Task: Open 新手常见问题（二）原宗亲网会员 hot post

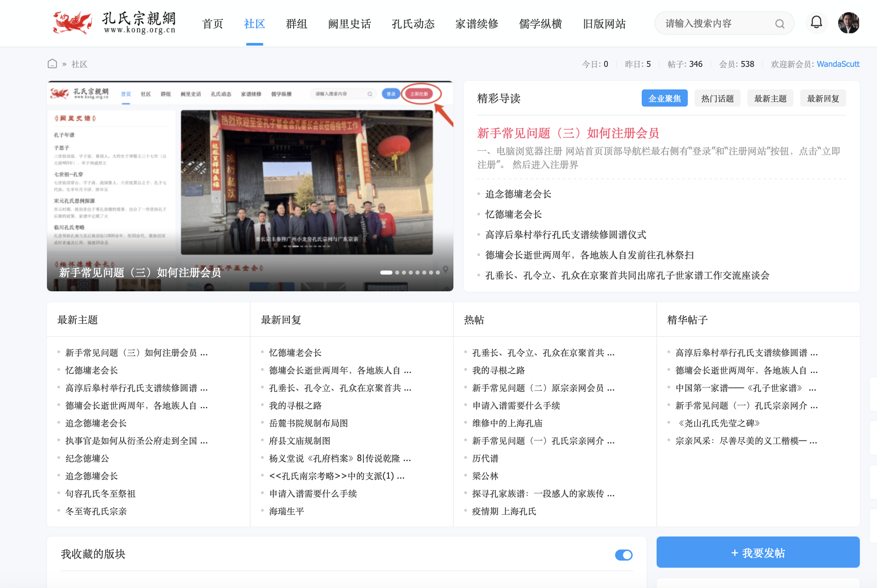Action: click(x=543, y=388)
